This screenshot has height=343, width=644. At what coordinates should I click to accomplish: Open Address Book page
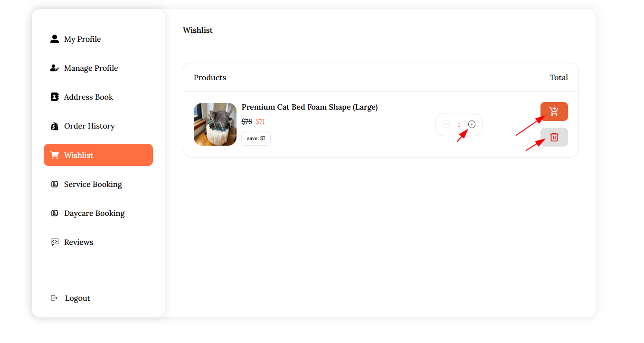[x=88, y=97]
